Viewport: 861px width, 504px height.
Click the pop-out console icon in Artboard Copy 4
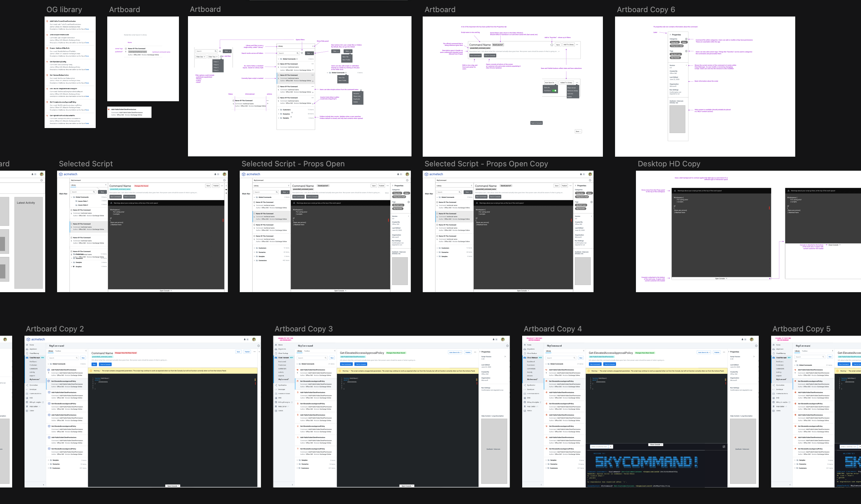click(x=724, y=447)
